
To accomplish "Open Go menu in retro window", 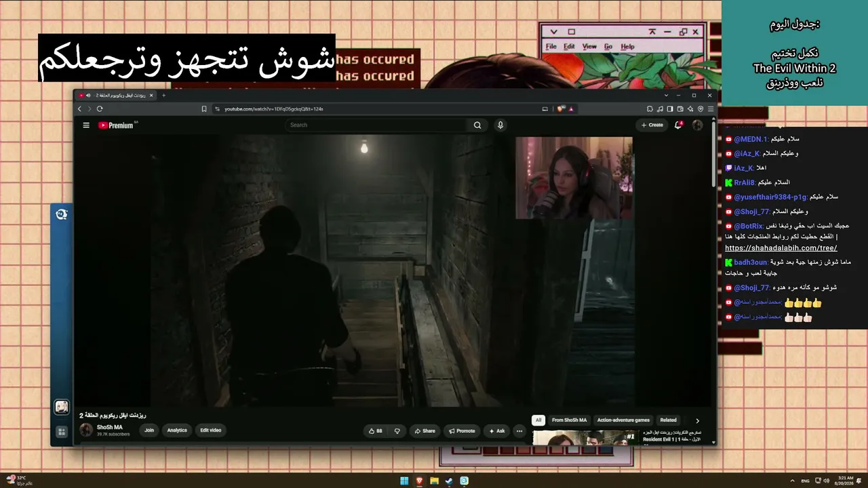I will (x=608, y=47).
